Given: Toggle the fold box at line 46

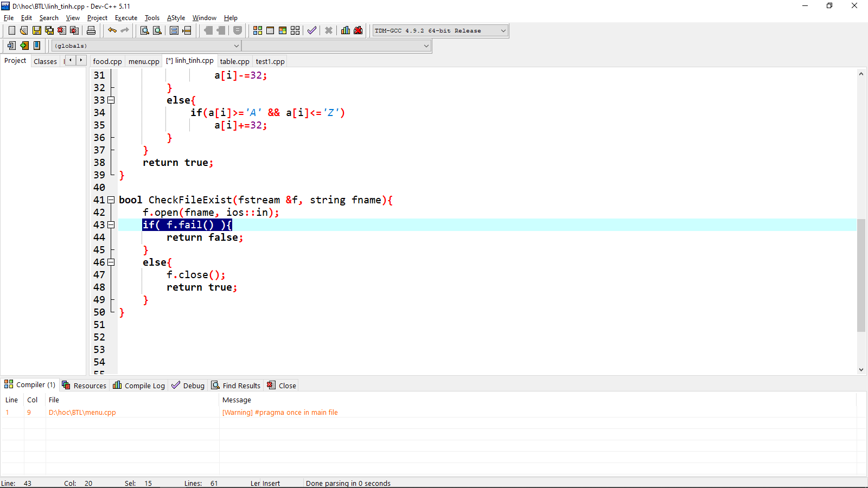Looking at the screenshot, I should (111, 262).
